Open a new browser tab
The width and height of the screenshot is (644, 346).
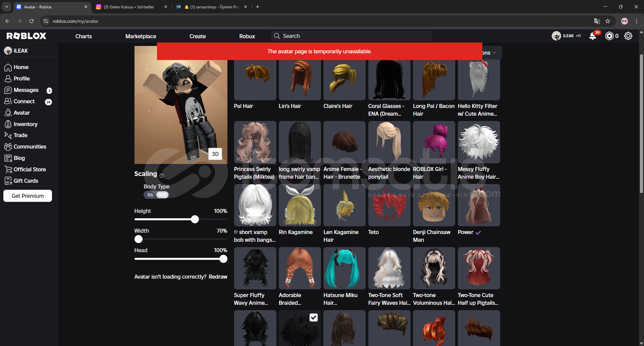[x=258, y=7]
